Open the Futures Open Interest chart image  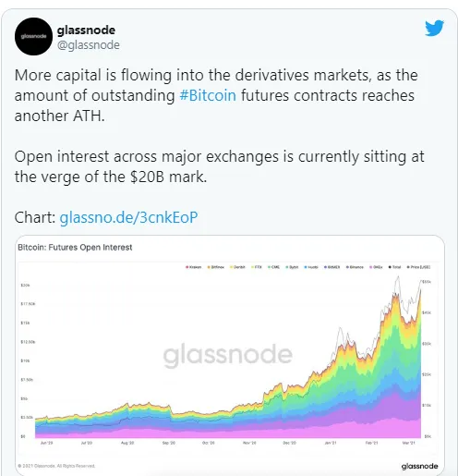tap(230, 355)
